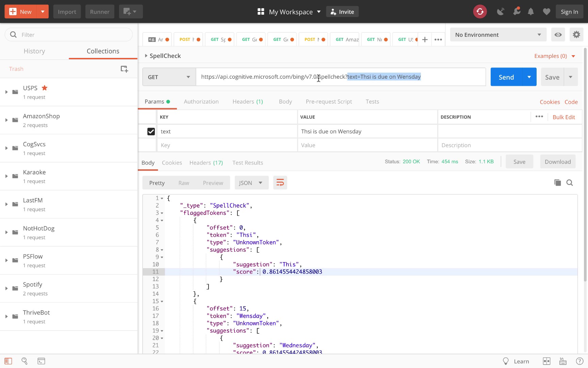Fold flaggedTokens array at line 3
This screenshot has width=588, height=368.
click(162, 213)
